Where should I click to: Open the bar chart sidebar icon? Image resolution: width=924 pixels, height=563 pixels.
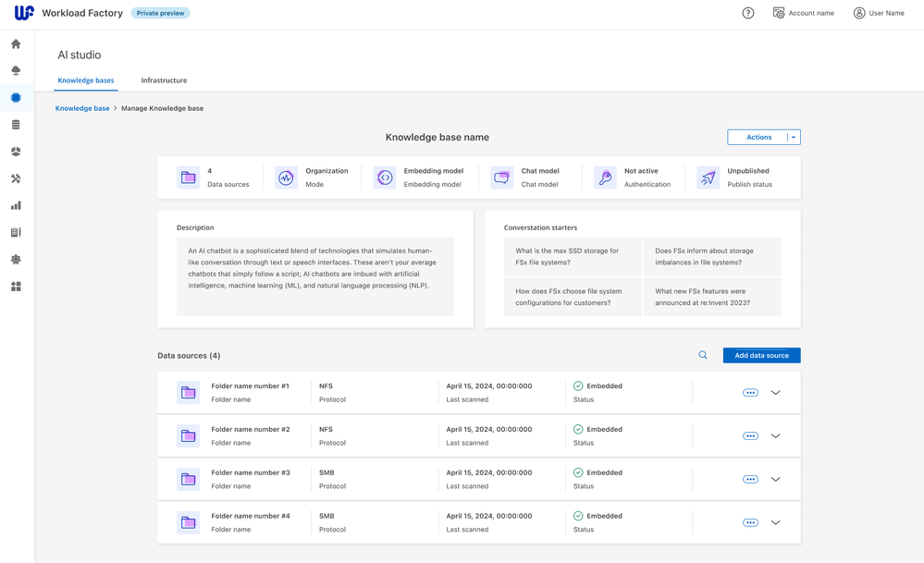click(x=16, y=205)
